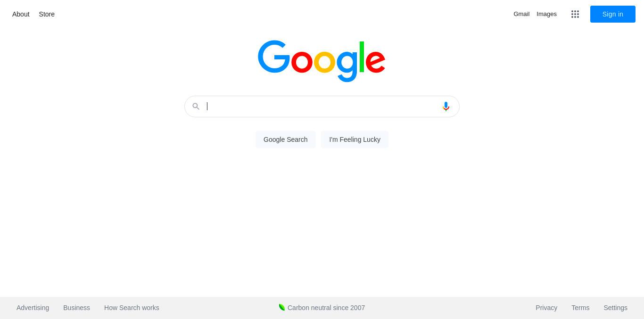Open the Google apps grid menu

point(575,14)
